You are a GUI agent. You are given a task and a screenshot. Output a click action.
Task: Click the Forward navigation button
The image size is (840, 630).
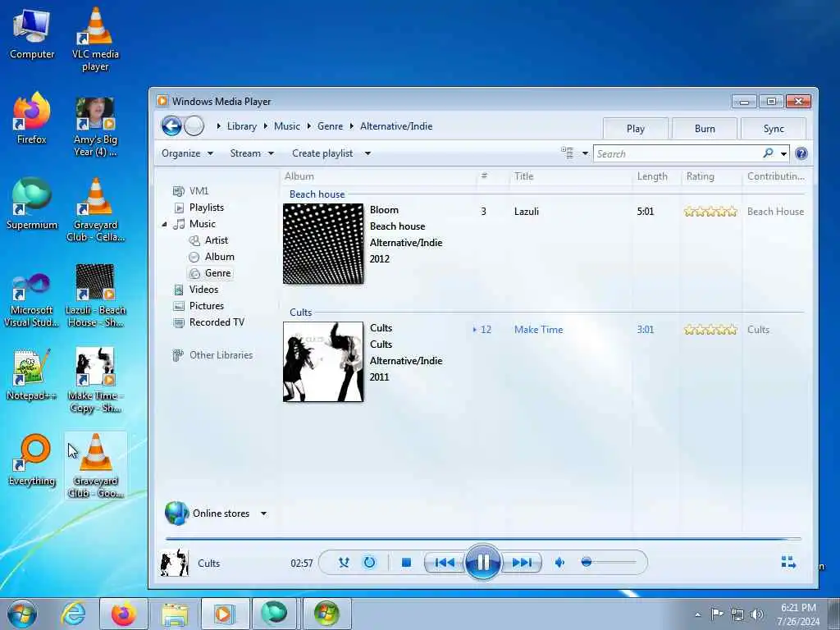(194, 126)
